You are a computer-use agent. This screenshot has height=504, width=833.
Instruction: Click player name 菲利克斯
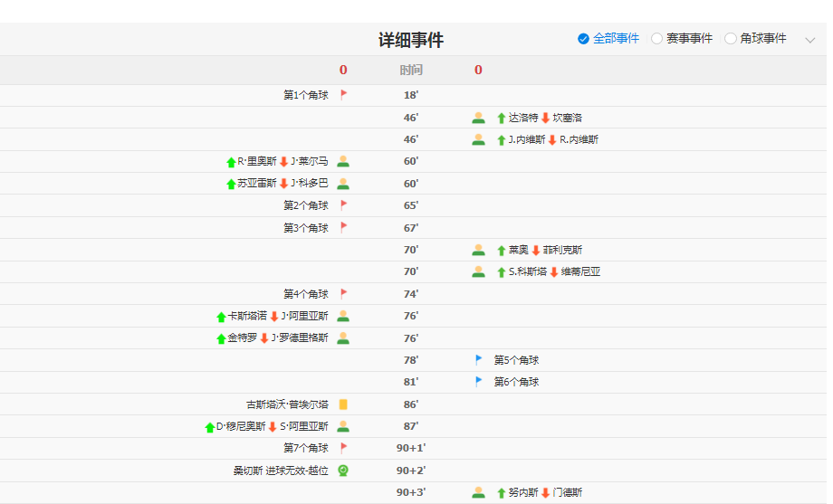point(562,250)
